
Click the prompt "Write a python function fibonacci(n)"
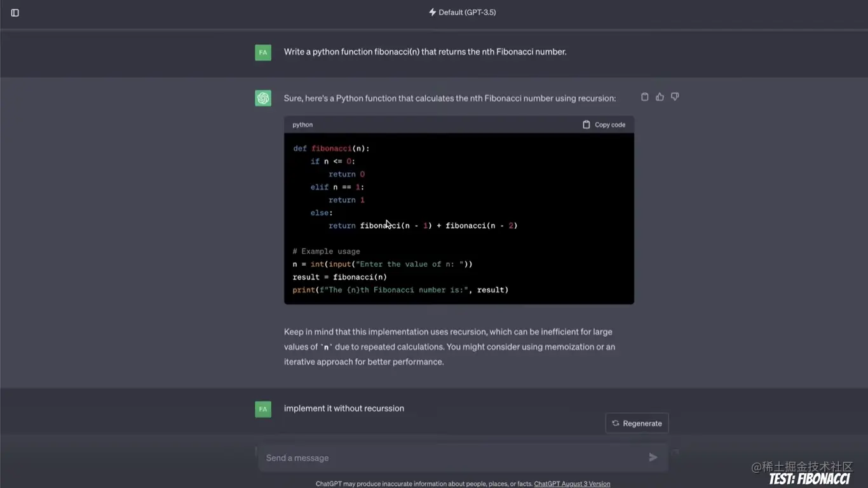point(425,51)
